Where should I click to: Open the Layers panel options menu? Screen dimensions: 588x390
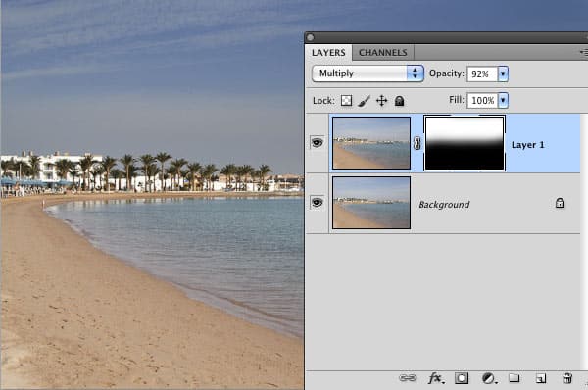coord(584,52)
